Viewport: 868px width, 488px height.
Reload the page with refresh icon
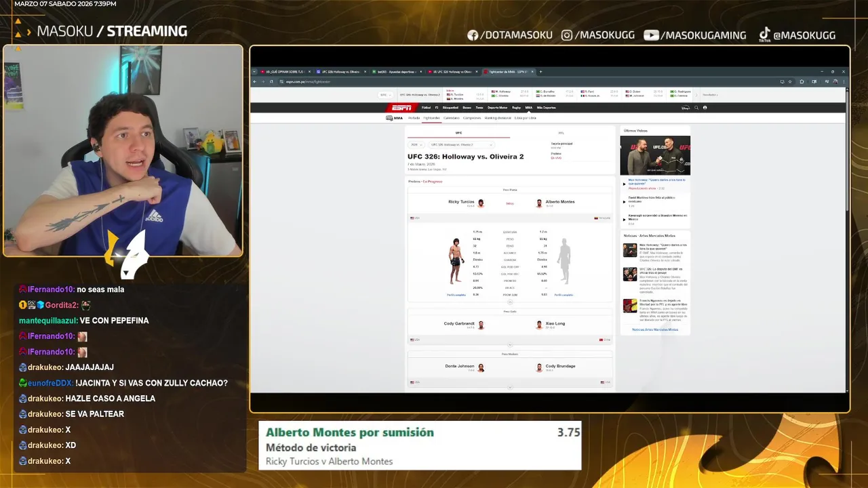[x=271, y=81]
